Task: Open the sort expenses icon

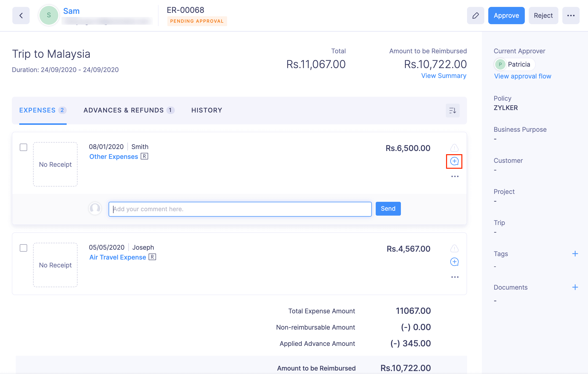Action: (452, 111)
